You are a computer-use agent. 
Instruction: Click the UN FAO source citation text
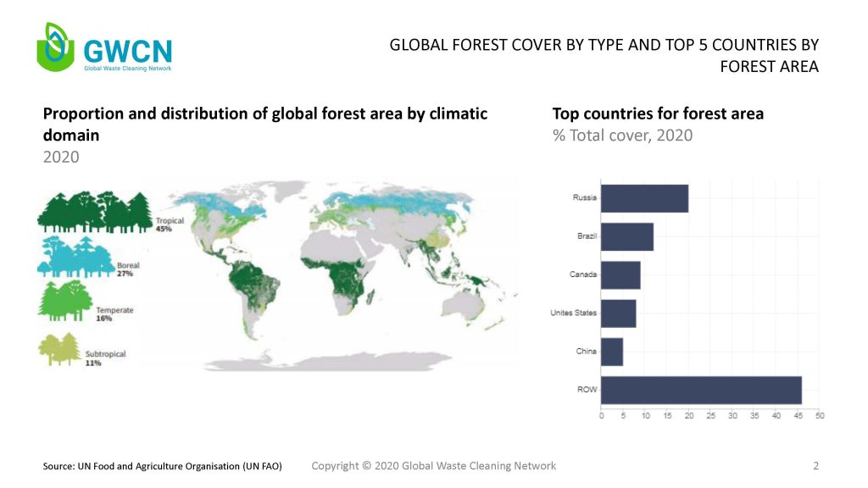(162, 467)
